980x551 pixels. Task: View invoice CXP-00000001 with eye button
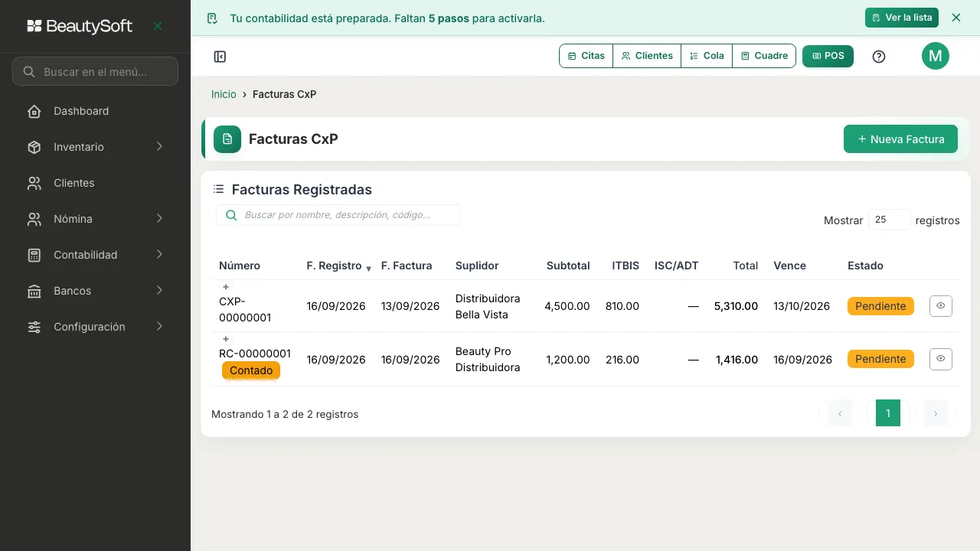(x=941, y=305)
